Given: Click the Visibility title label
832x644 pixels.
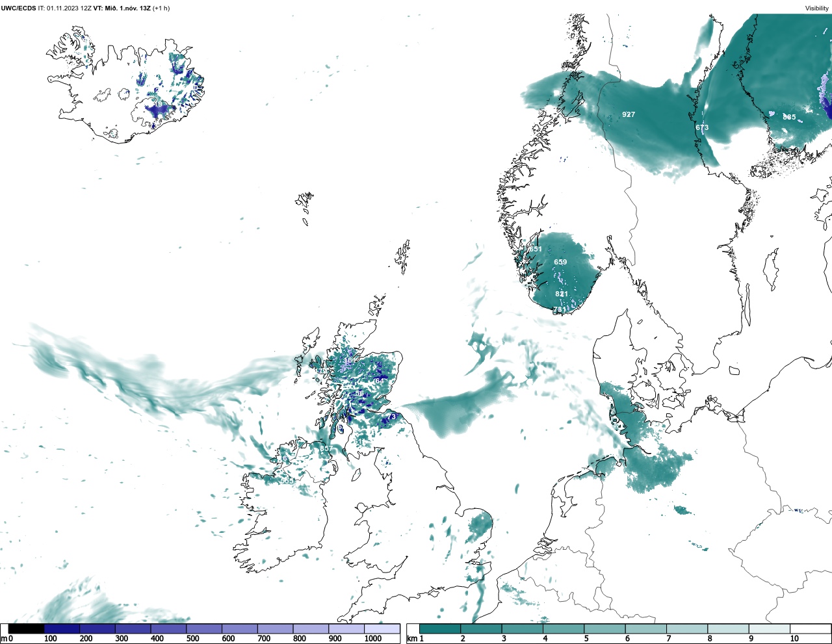Looking at the screenshot, I should 817,8.
